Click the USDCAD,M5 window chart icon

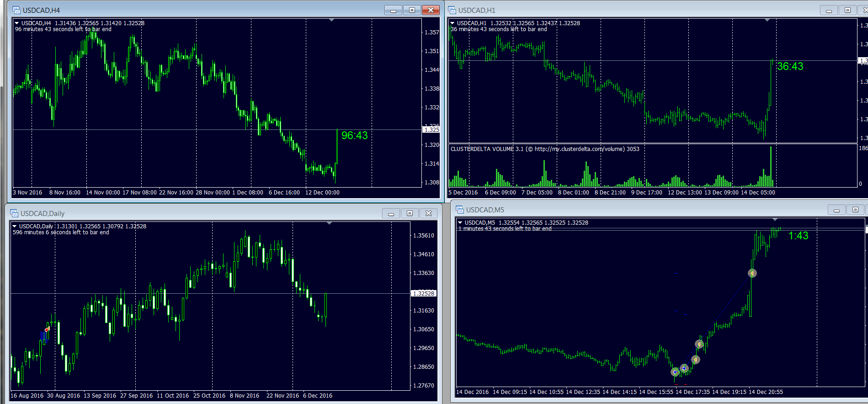point(460,210)
